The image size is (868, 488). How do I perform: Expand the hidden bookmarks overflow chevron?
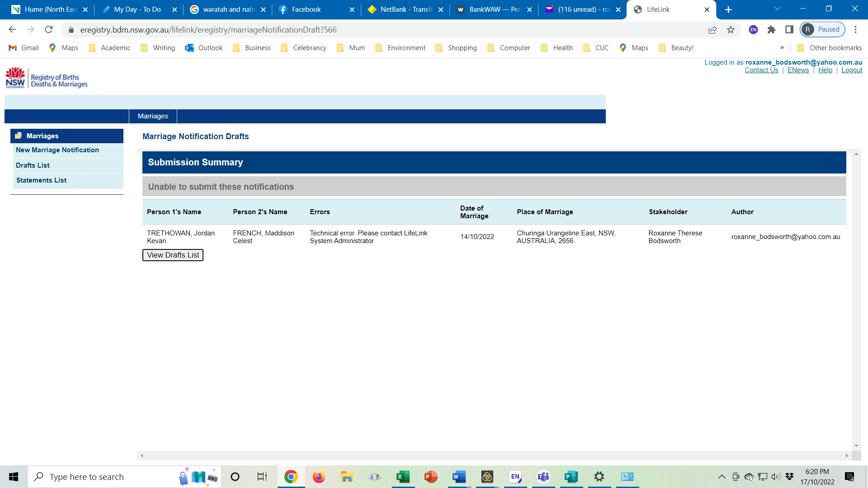tap(782, 48)
